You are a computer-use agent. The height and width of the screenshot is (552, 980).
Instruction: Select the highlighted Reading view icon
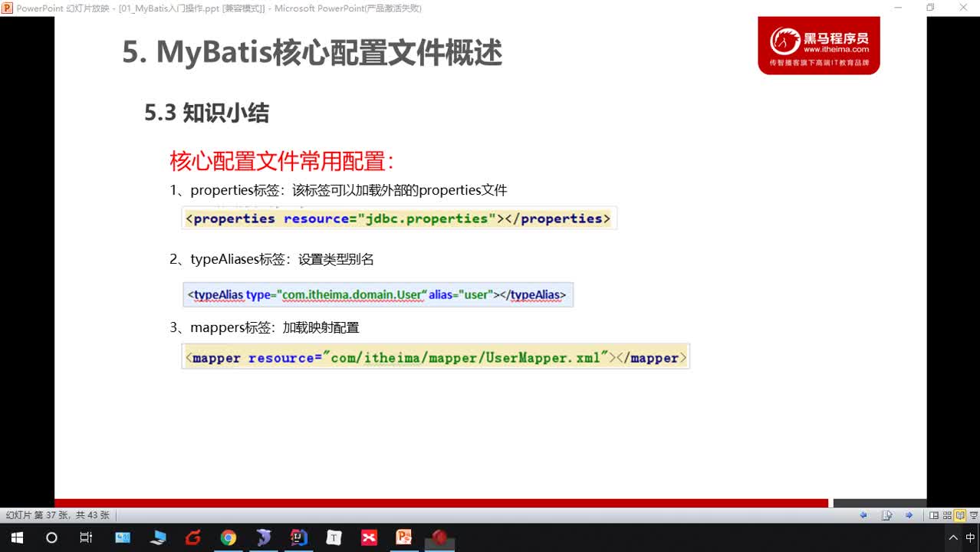pos(959,515)
